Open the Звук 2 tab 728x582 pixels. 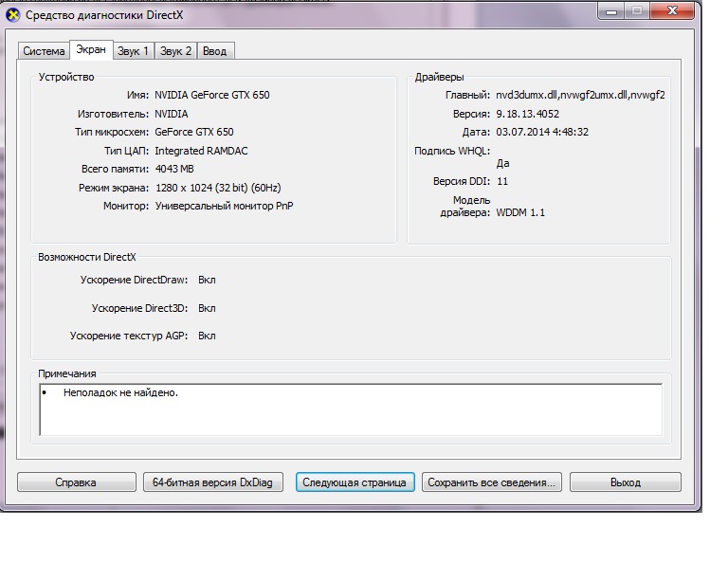pos(176,51)
